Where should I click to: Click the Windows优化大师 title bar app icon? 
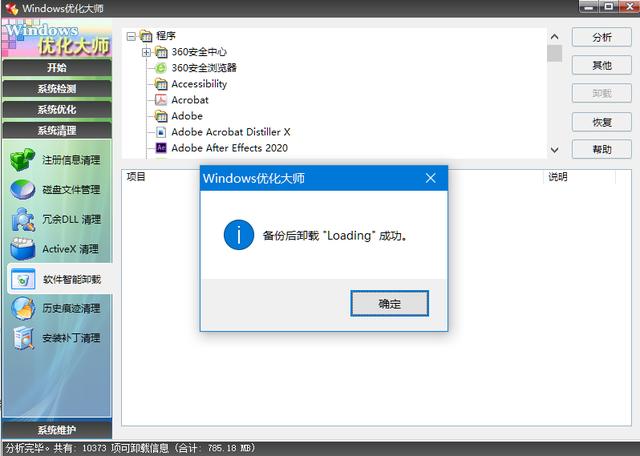[x=12, y=9]
